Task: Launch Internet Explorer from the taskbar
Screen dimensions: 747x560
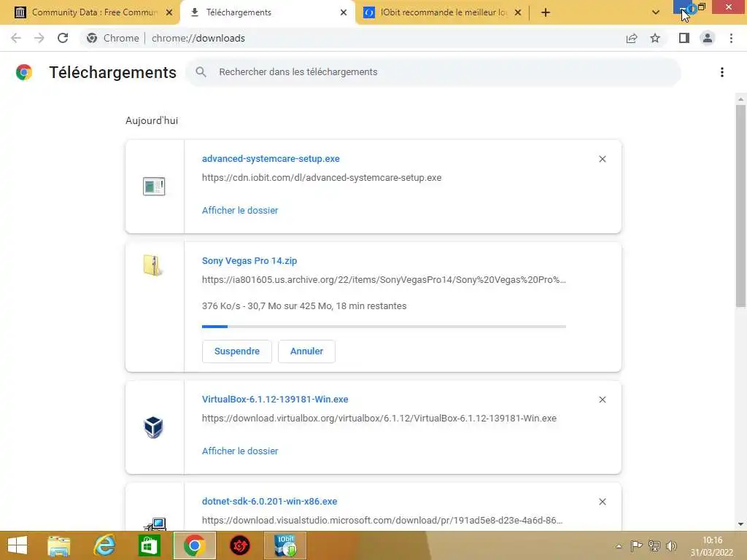Action: 104,545
